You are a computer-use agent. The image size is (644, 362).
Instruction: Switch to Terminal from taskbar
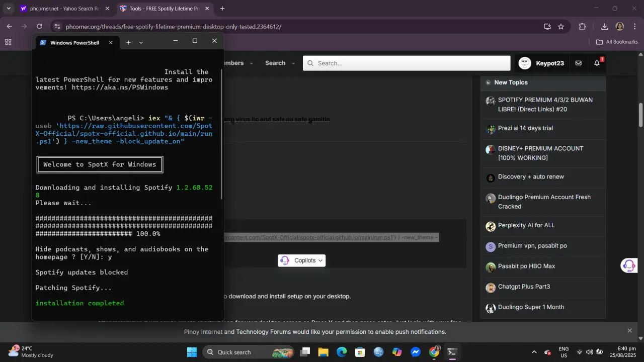(x=452, y=352)
